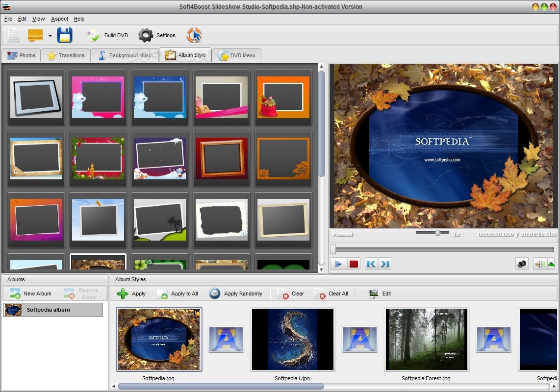Click the Clear All button
This screenshot has height=392, width=560.
[x=331, y=294]
